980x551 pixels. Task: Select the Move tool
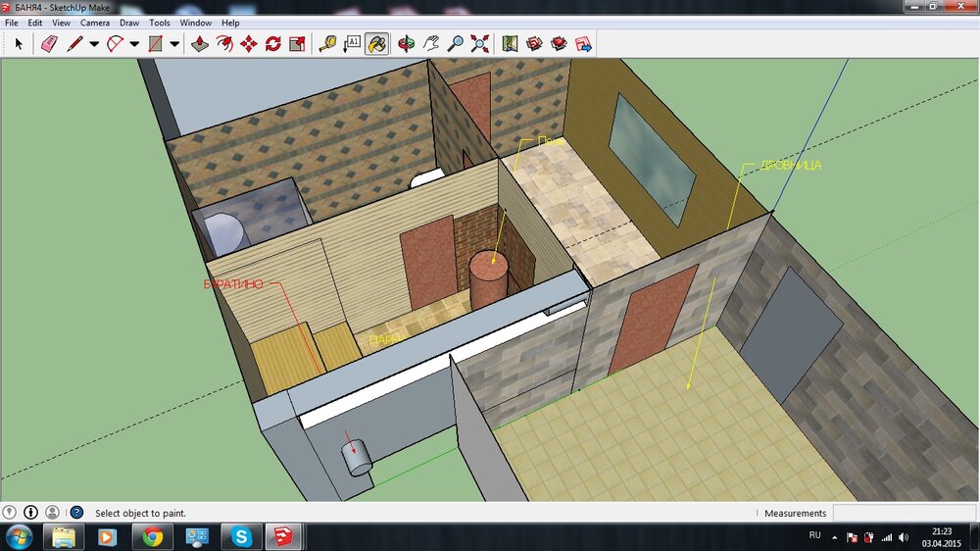pyautogui.click(x=249, y=44)
